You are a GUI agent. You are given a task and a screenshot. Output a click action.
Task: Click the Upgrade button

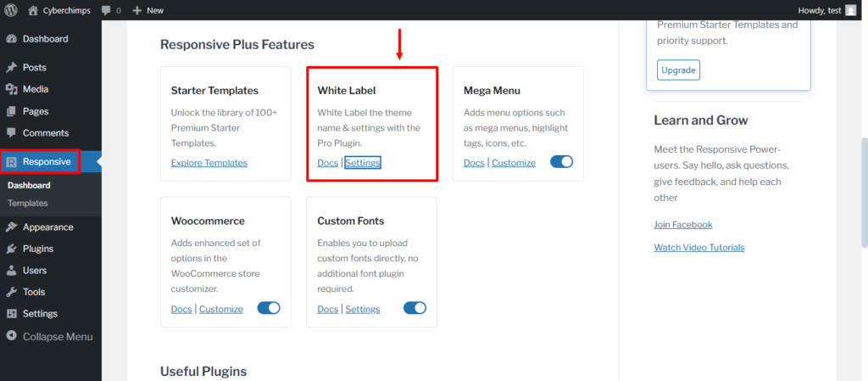tap(679, 70)
